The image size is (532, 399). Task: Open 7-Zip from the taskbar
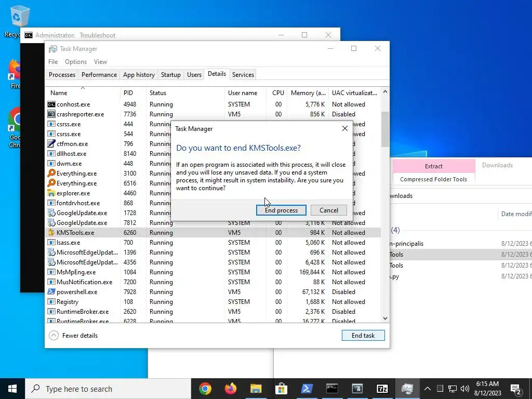point(382,389)
